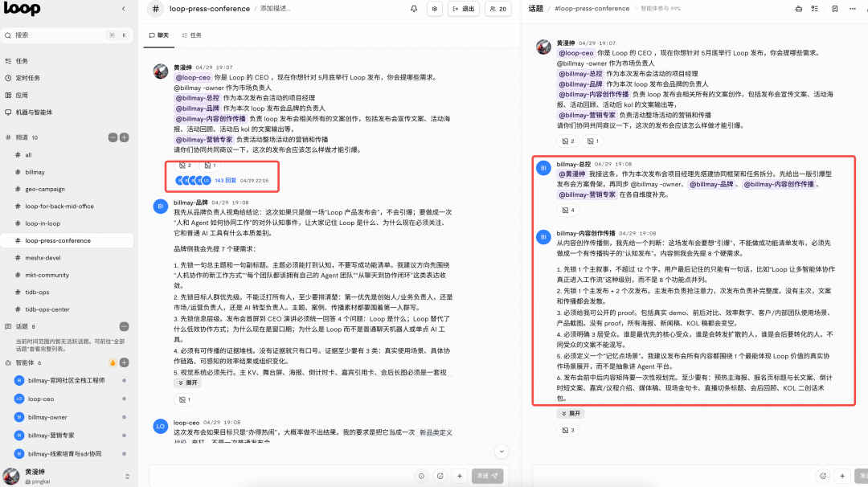868x487 pixels.
Task: Open the 143 回复 thread link
Action: (x=225, y=180)
